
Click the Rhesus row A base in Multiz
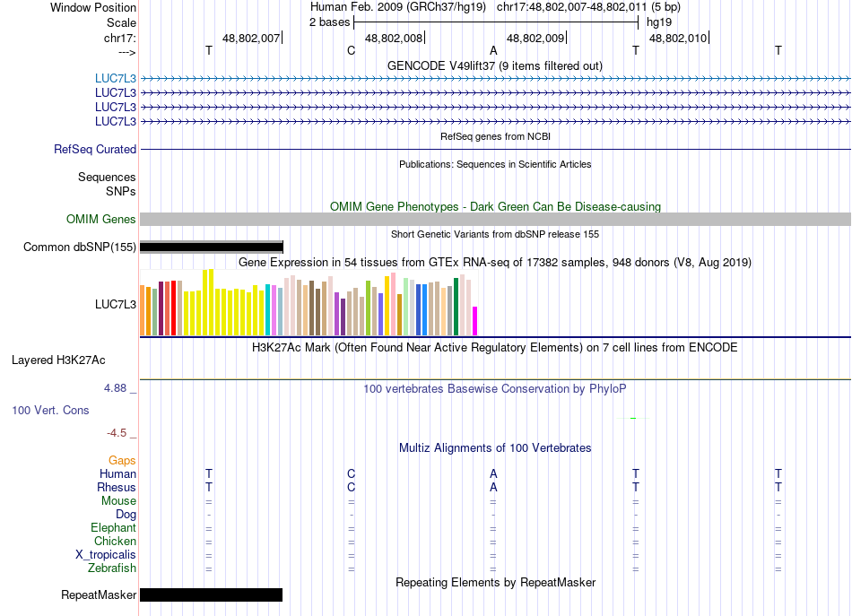493,487
